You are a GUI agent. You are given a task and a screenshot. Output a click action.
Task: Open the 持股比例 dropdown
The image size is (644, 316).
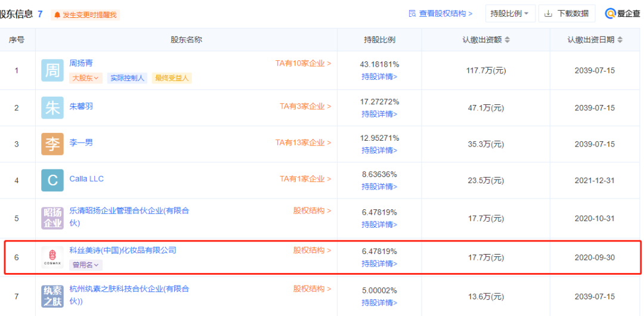click(x=510, y=14)
